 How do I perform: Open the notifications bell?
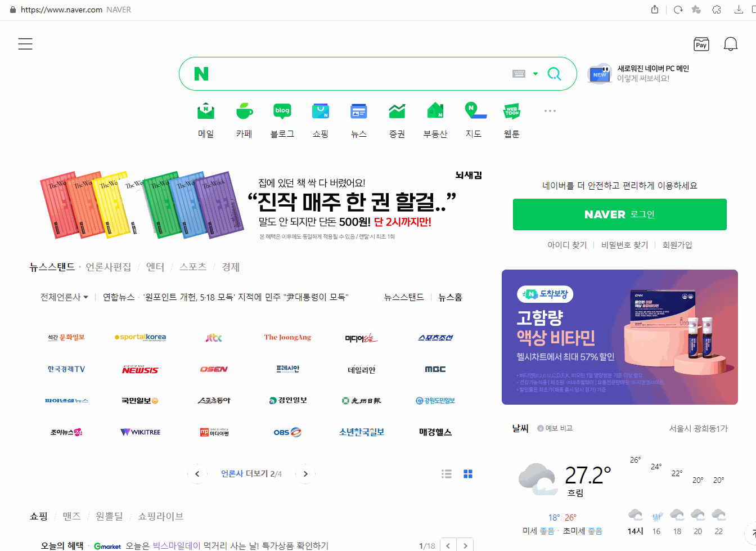pos(731,44)
